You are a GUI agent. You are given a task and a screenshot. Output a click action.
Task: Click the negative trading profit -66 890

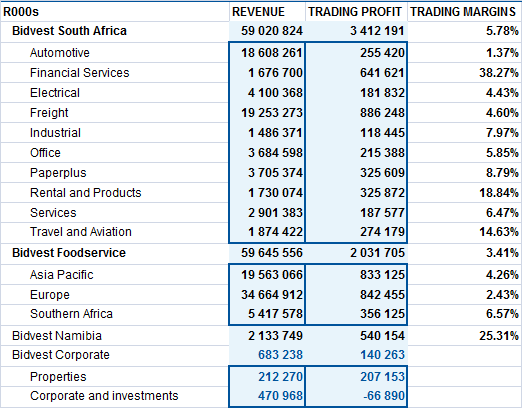(384, 396)
